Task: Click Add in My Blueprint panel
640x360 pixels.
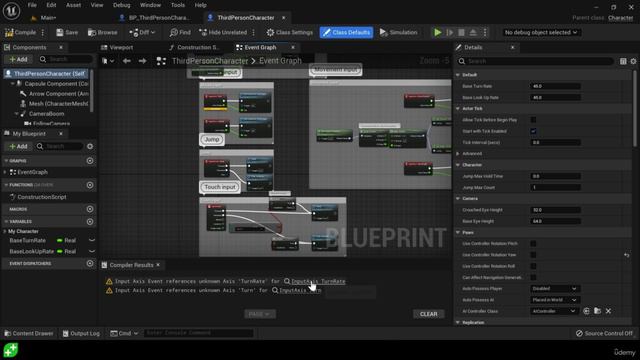Action: pyautogui.click(x=18, y=146)
